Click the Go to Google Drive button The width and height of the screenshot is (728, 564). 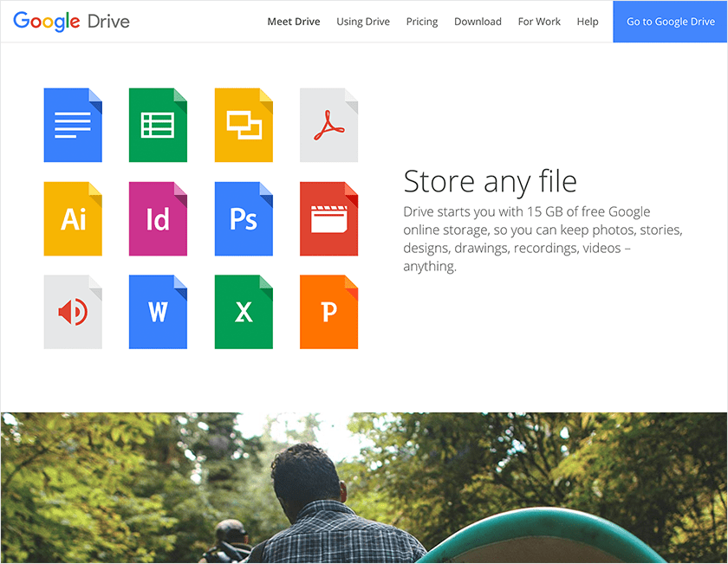point(670,21)
